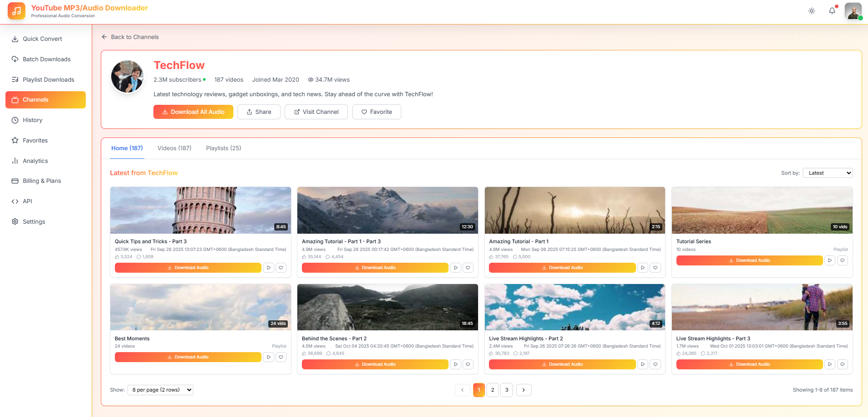868x417 pixels.
Task: Toggle the channel Favorite button
Action: click(376, 112)
